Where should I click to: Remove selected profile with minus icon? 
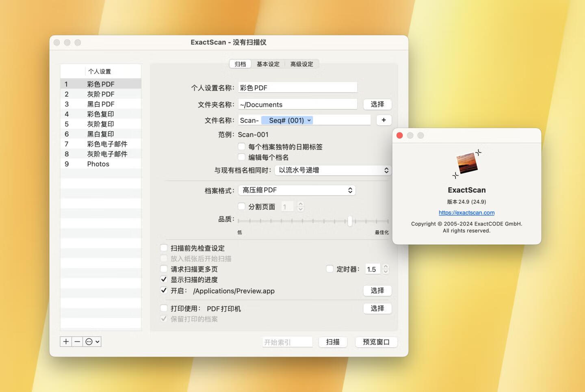(77, 342)
